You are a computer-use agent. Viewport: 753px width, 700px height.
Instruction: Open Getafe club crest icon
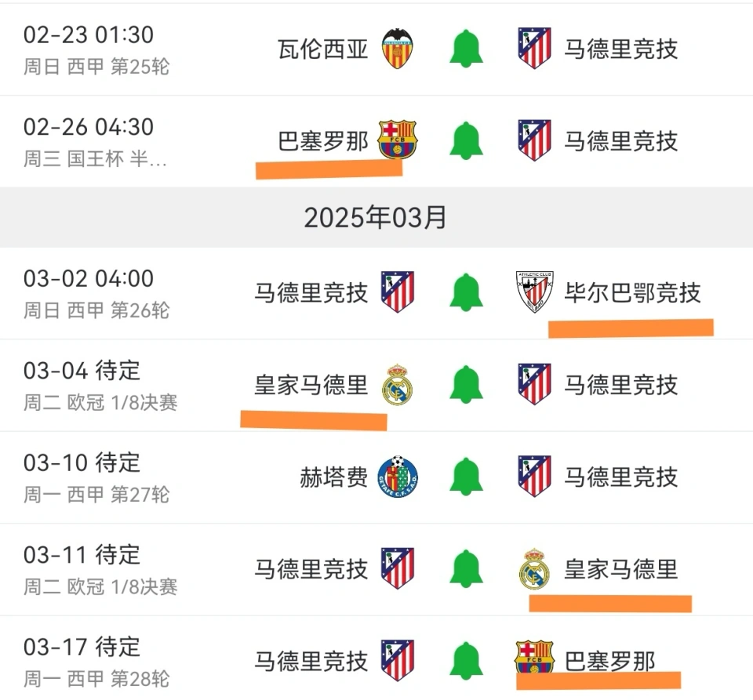(x=397, y=477)
